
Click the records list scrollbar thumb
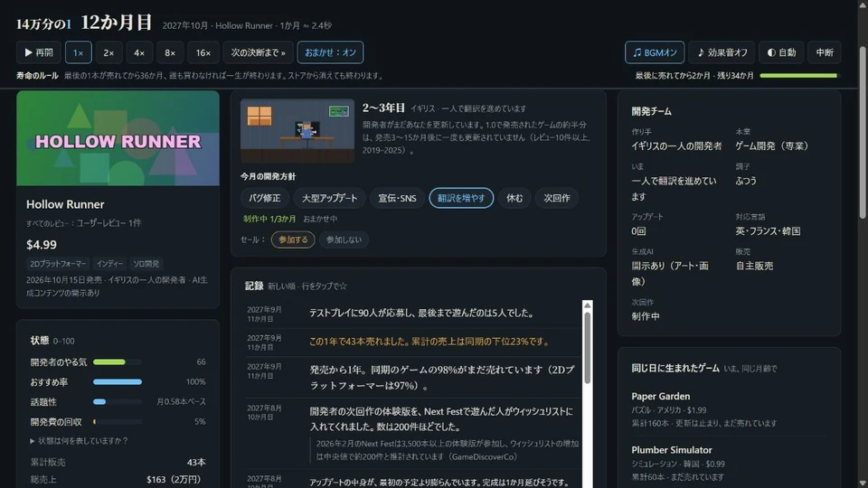pyautogui.click(x=588, y=347)
